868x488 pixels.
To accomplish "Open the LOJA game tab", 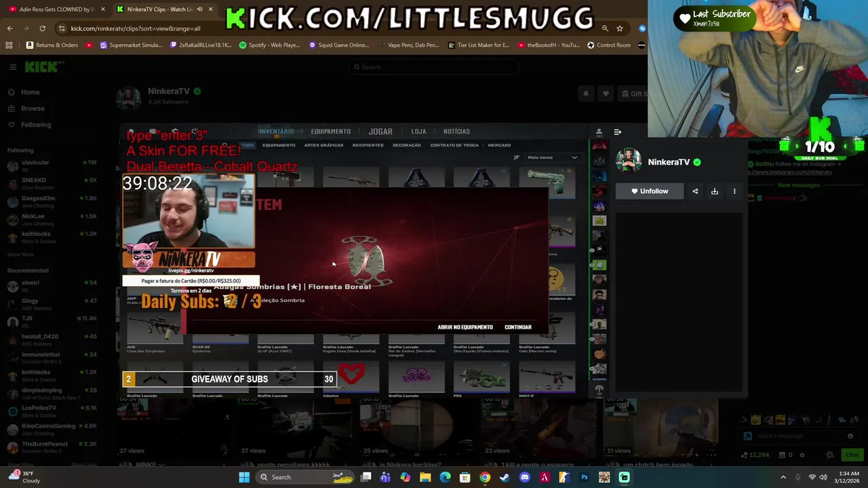I will pos(418,131).
